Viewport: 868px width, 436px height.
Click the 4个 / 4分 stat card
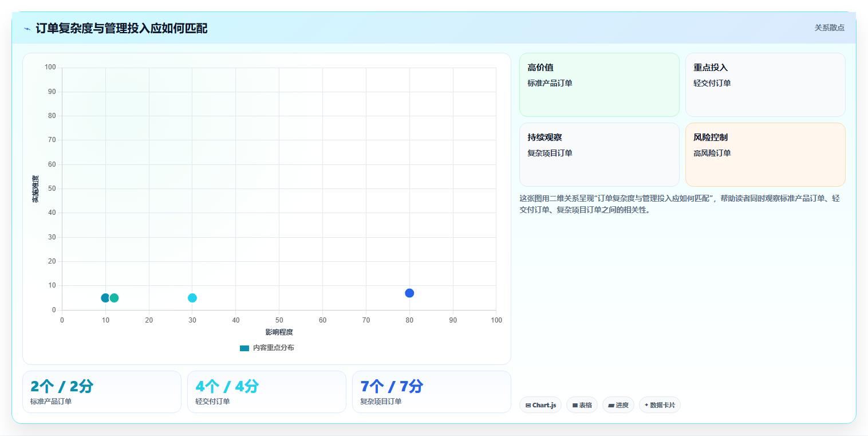click(267, 392)
